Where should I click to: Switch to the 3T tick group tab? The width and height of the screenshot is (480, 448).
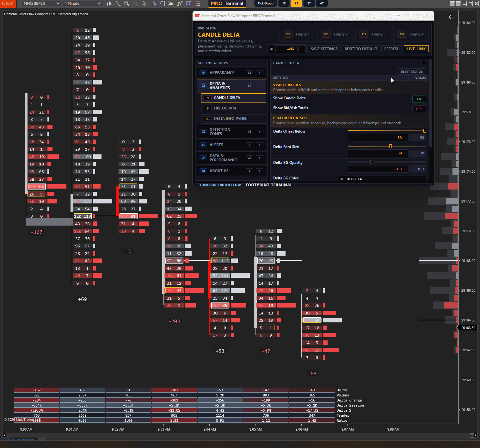click(x=309, y=3)
